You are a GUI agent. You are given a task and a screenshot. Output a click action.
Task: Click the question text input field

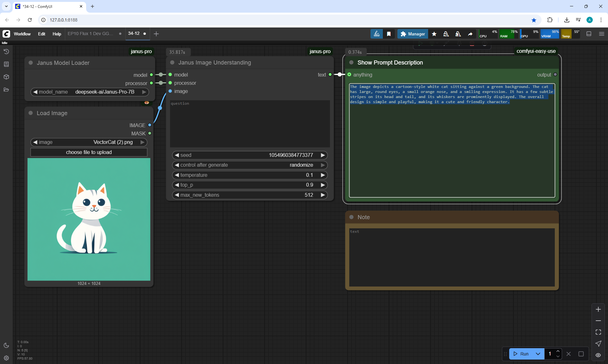[250, 124]
